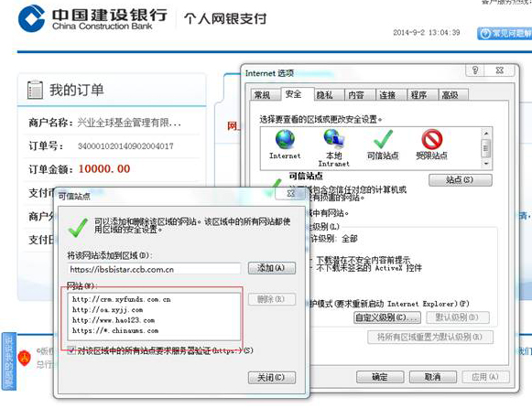Screen dimensions: 532x419
Task: Click the zone list scroll up arrow
Action: tap(486, 134)
